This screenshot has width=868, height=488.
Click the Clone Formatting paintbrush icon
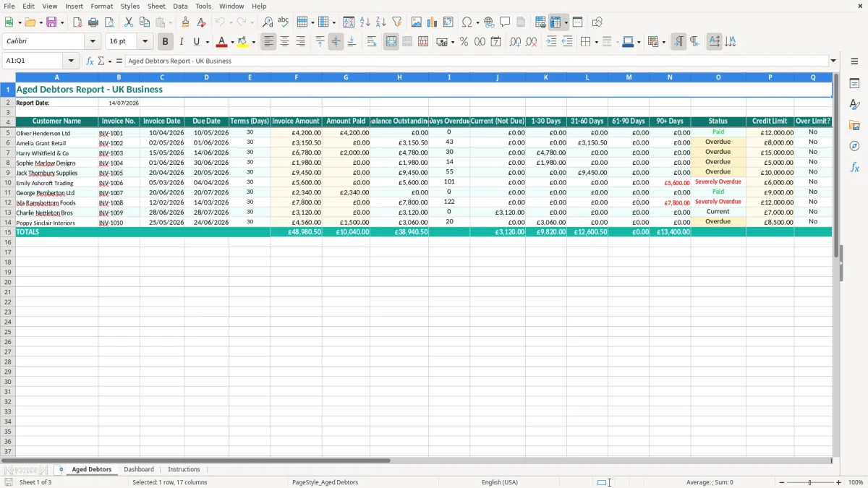(x=185, y=22)
